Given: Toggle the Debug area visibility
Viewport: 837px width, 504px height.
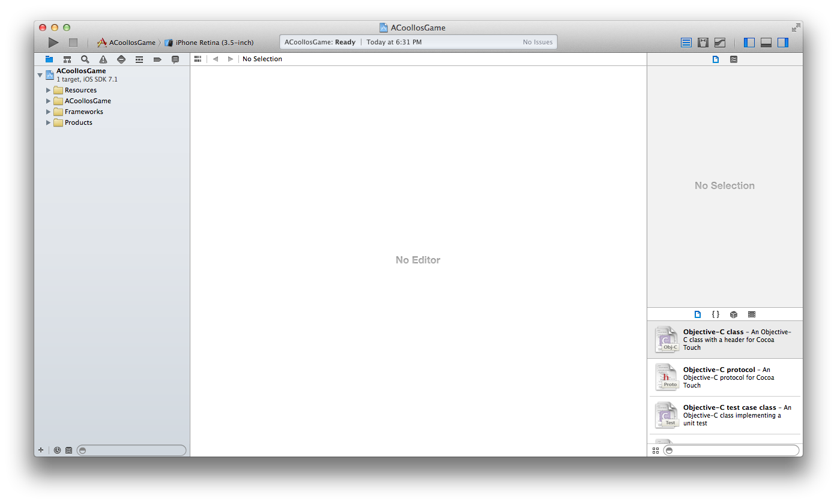Looking at the screenshot, I should pyautogui.click(x=766, y=43).
